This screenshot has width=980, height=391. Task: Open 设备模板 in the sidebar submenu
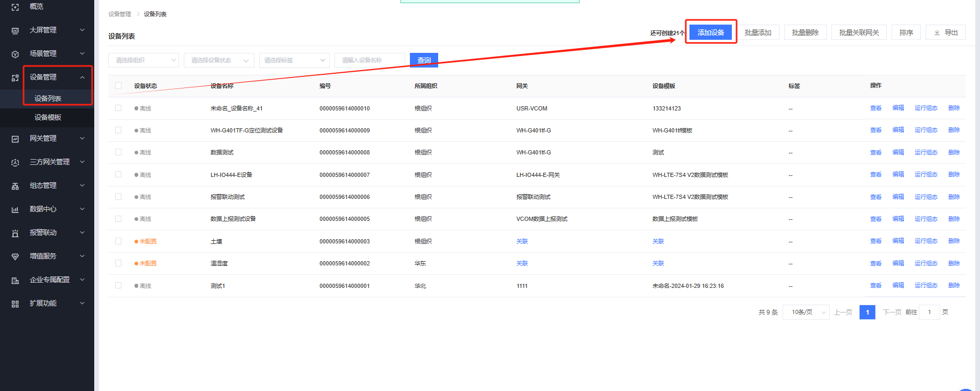[48, 117]
